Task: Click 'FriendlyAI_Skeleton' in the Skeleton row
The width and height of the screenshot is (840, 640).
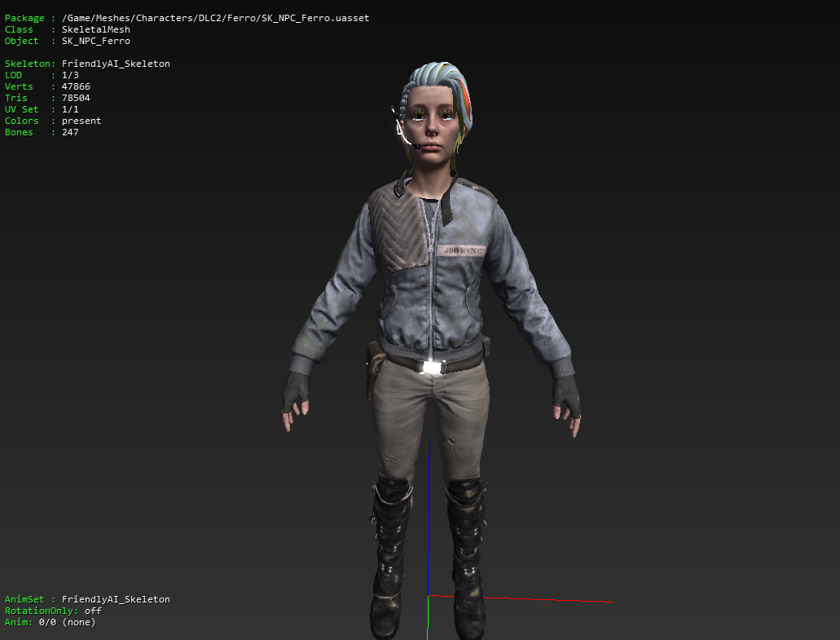Action: (x=116, y=64)
